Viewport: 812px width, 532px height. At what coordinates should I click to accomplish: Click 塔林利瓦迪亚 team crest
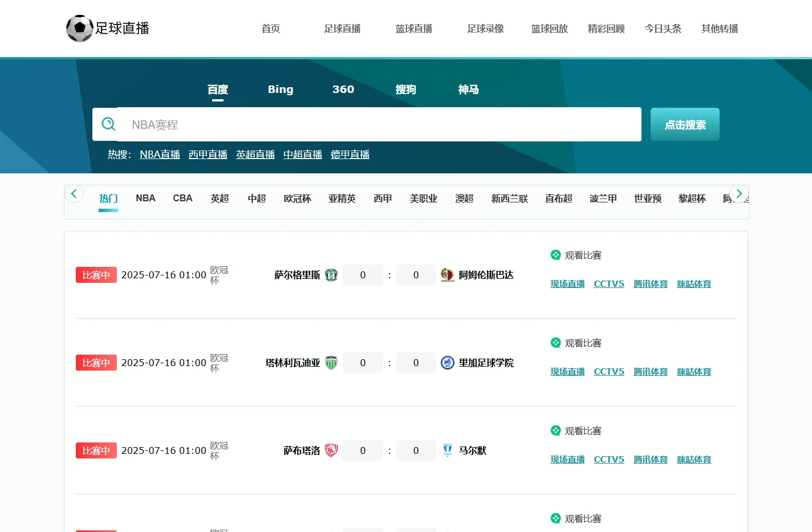331,363
